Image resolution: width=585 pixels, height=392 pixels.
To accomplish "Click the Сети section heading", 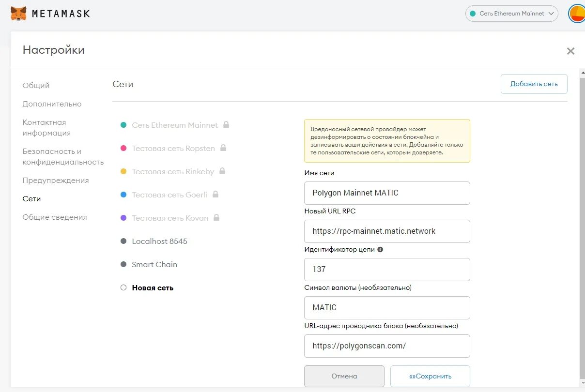I will 123,84.
